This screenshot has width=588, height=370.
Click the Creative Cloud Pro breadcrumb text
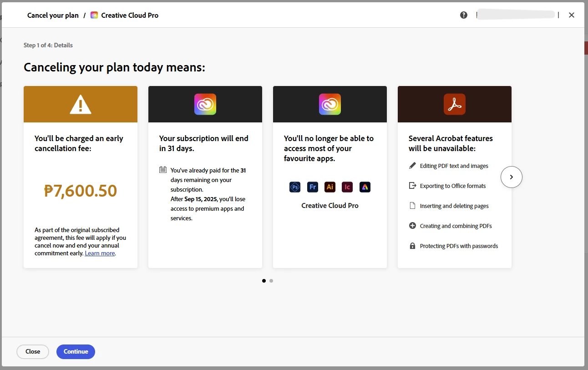[x=130, y=15]
